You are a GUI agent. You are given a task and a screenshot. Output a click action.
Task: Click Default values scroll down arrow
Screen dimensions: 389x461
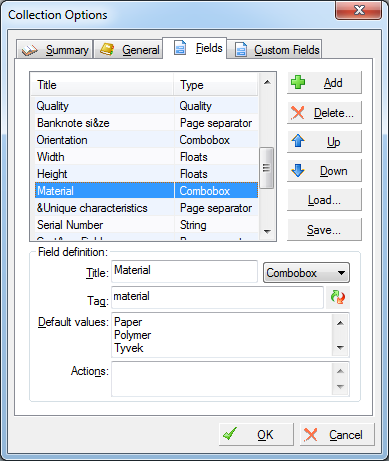pyautogui.click(x=340, y=348)
